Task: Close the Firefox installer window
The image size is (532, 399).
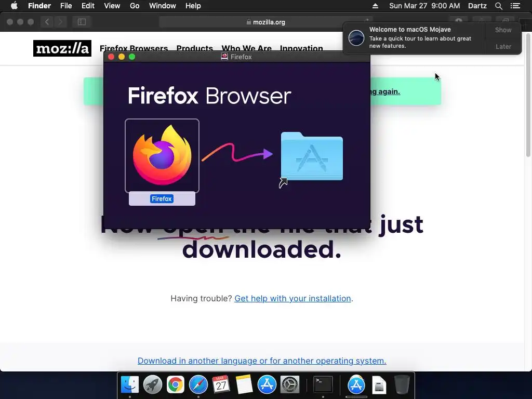Action: 111,57
